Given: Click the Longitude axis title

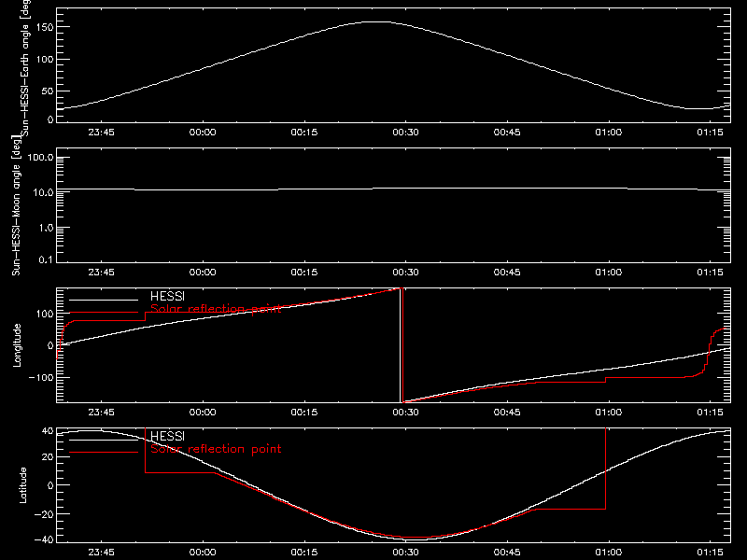Looking at the screenshot, I should [x=17, y=345].
